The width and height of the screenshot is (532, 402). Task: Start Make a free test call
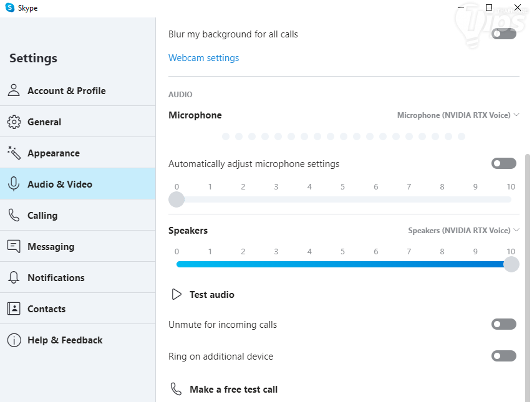tap(233, 390)
